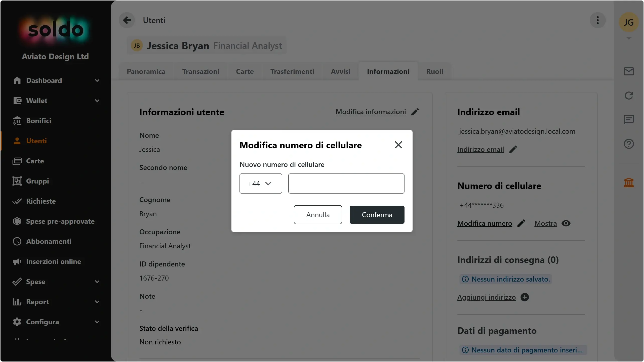Click the refresh icon in right rail
Viewport: 644px width, 362px height.
[629, 96]
